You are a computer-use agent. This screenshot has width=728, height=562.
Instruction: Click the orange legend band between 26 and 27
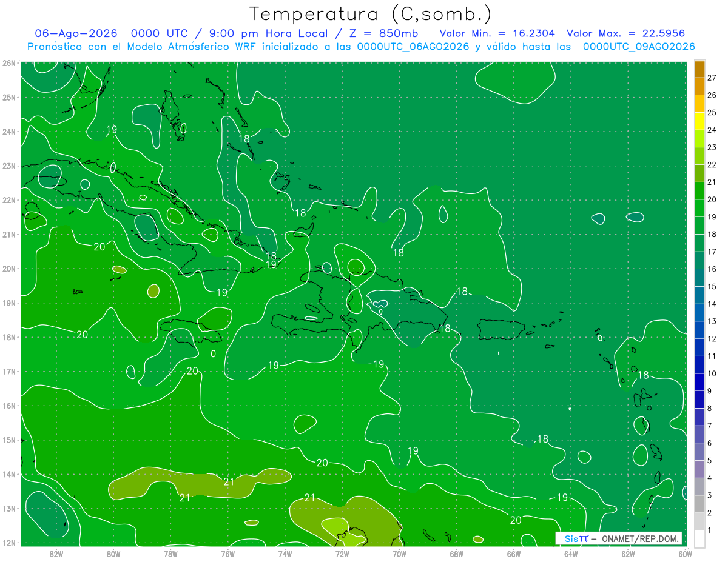(x=699, y=86)
